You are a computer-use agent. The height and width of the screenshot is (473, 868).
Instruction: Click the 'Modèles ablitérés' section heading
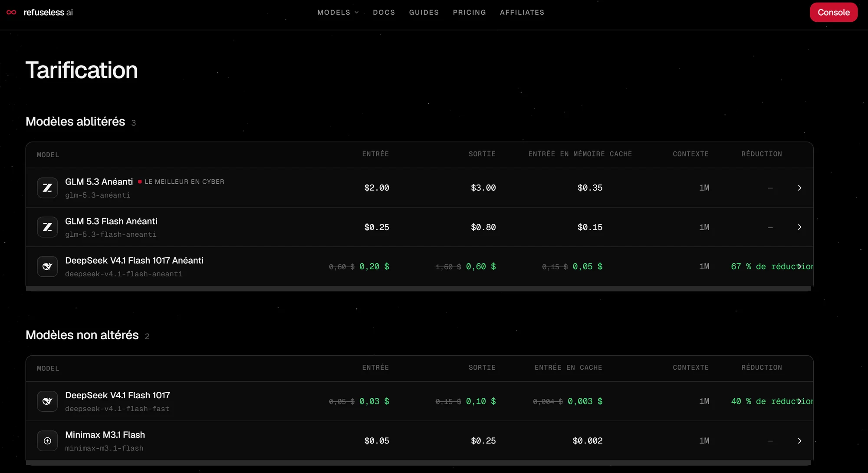[x=76, y=122]
